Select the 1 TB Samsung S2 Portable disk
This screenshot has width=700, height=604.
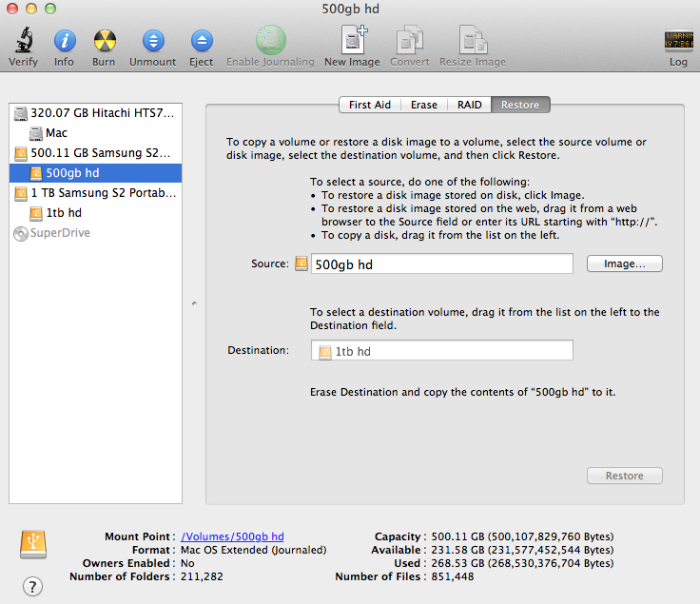click(95, 193)
